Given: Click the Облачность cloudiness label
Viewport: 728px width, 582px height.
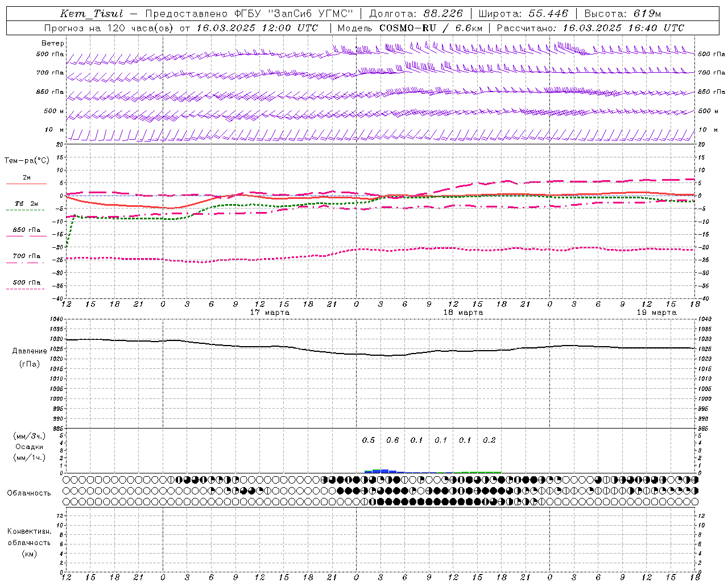Looking at the screenshot, I should point(29,493).
